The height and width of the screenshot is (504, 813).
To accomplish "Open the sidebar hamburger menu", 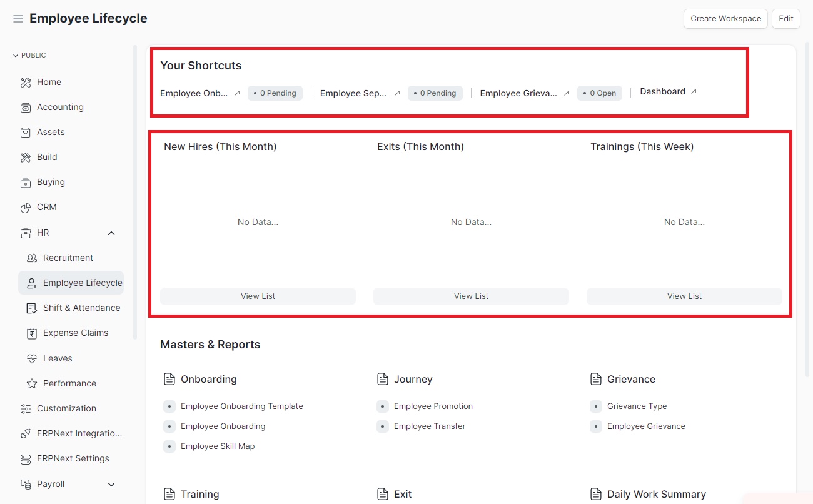I will tap(18, 18).
